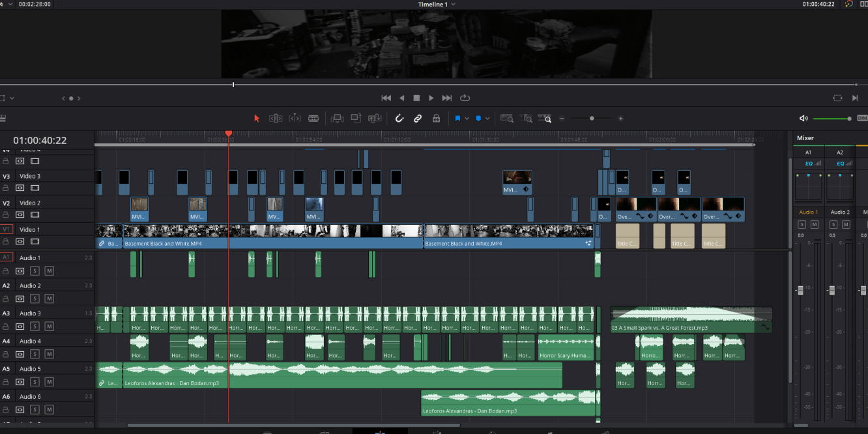Viewport: 868px width, 434px height.
Task: Toggle Linked Selection chain icon
Action: 418,119
